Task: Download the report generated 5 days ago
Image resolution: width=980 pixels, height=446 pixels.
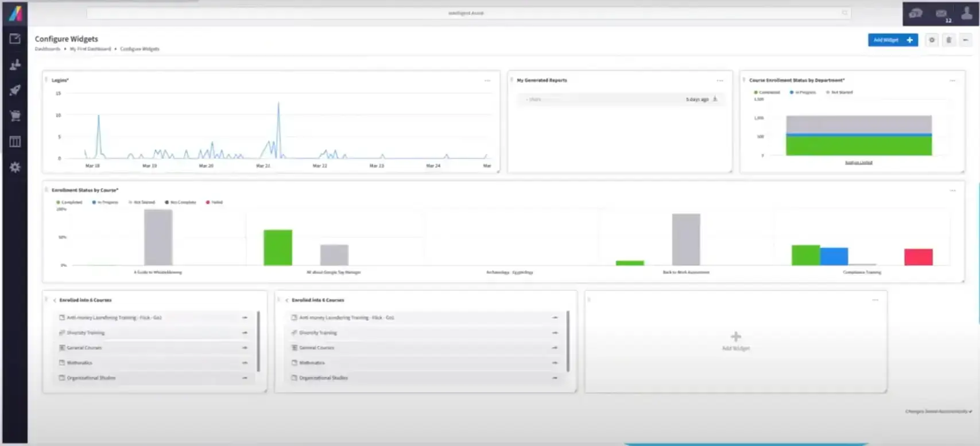Action: click(x=715, y=99)
